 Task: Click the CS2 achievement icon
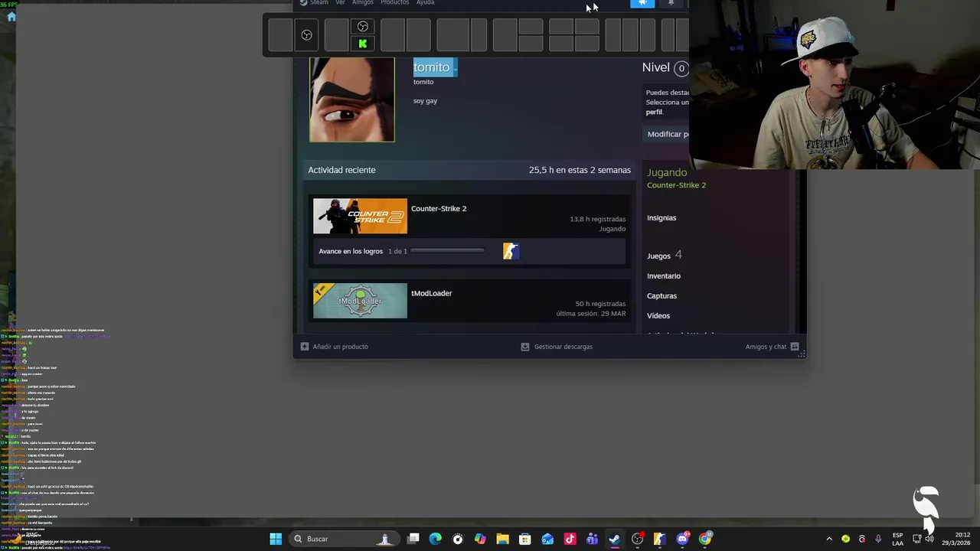pos(511,251)
